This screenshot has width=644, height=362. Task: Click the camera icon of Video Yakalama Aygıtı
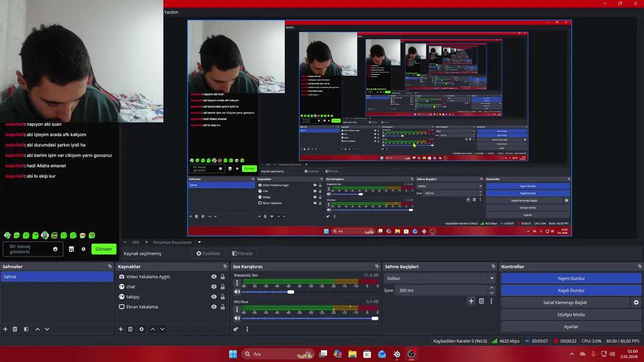coord(122,277)
